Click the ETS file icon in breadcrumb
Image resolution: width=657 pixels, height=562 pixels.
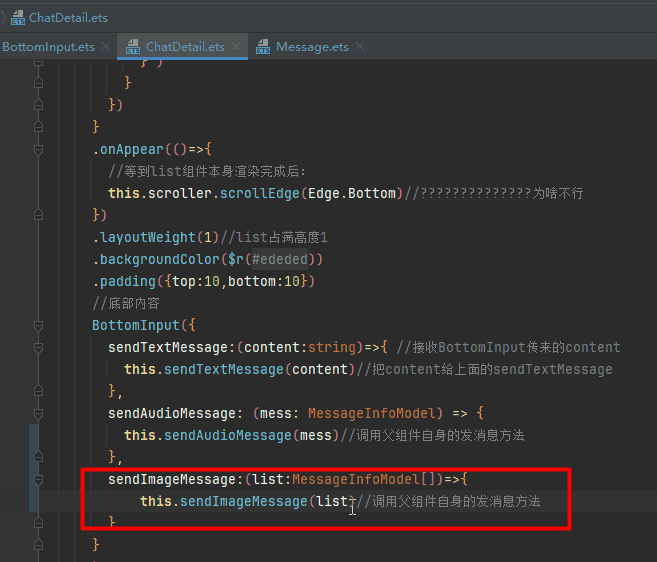17,17
